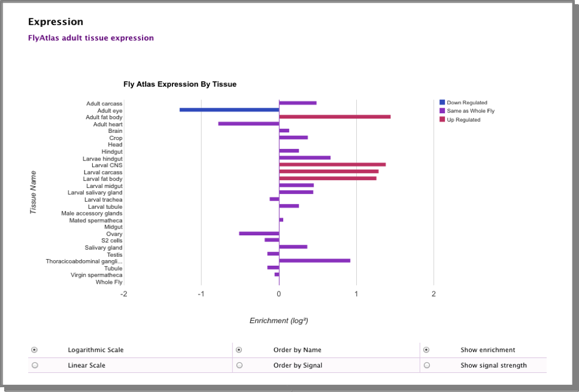
Task: Click the Ovary bar
Action: point(259,233)
